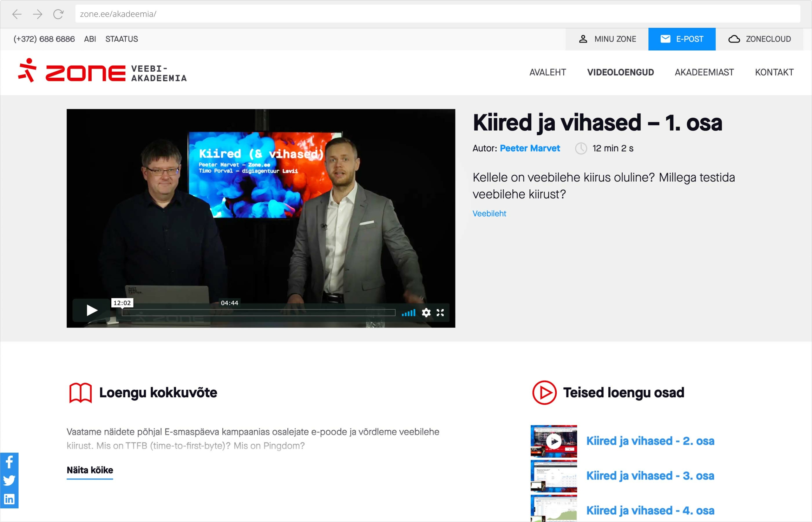Screen dimensions: 812x522
Task: Click the Teised loengu osad heading
Action: (x=624, y=393)
